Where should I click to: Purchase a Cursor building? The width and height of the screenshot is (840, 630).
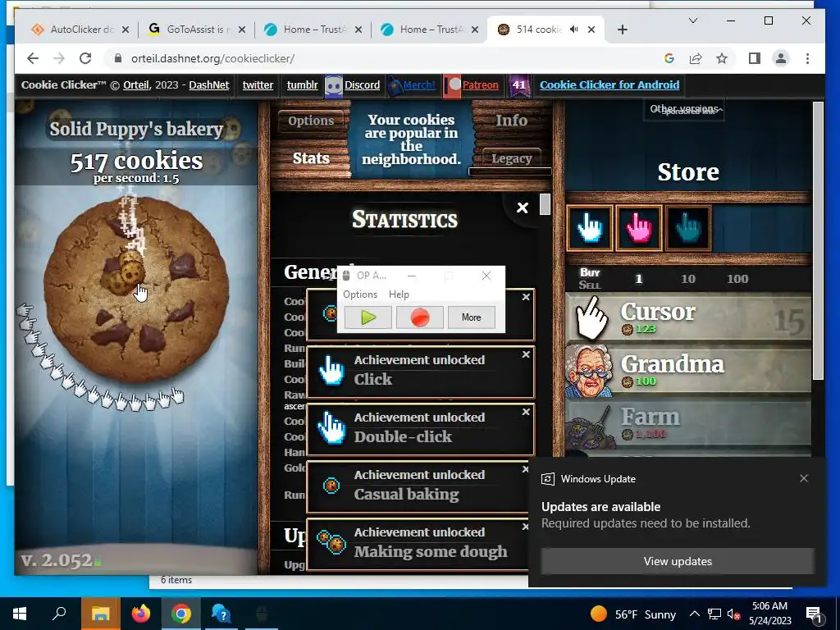click(x=688, y=318)
